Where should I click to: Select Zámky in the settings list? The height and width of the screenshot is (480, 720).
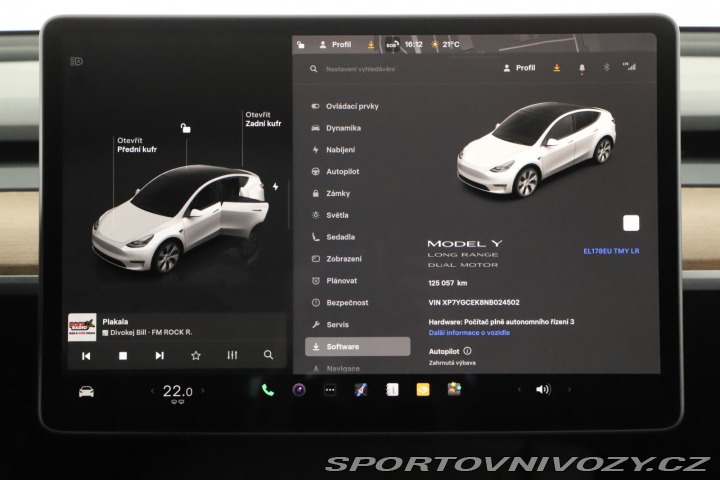point(331,193)
